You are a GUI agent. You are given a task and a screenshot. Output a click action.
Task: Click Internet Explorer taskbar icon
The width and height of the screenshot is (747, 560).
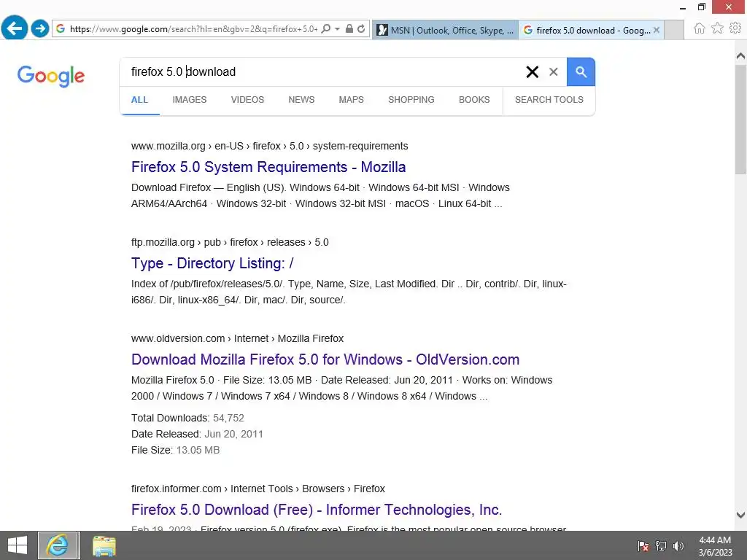point(57,545)
